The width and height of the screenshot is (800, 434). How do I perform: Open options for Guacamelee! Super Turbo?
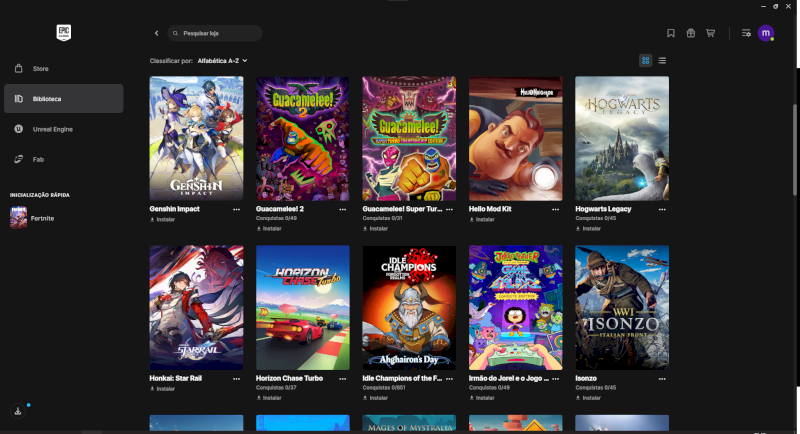point(449,209)
